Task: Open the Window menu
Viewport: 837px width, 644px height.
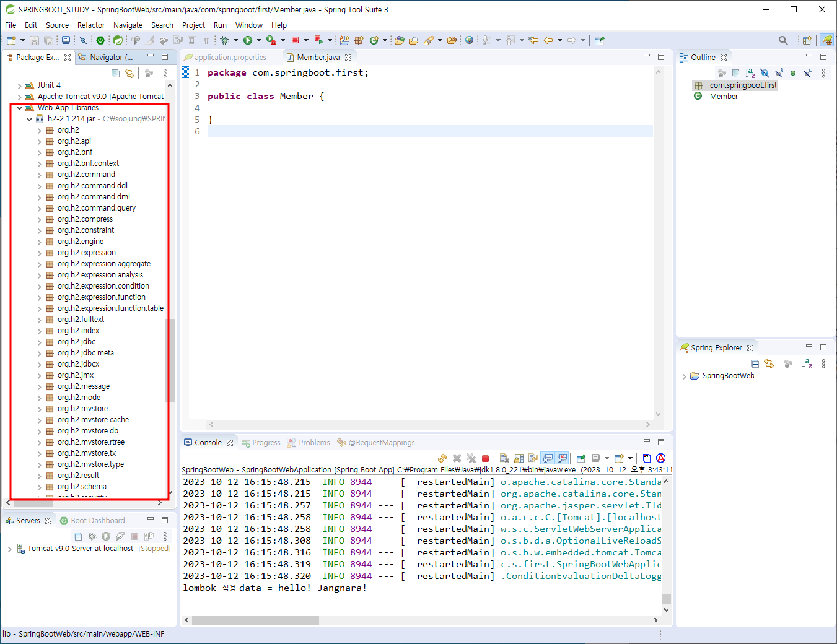Action: click(x=249, y=25)
